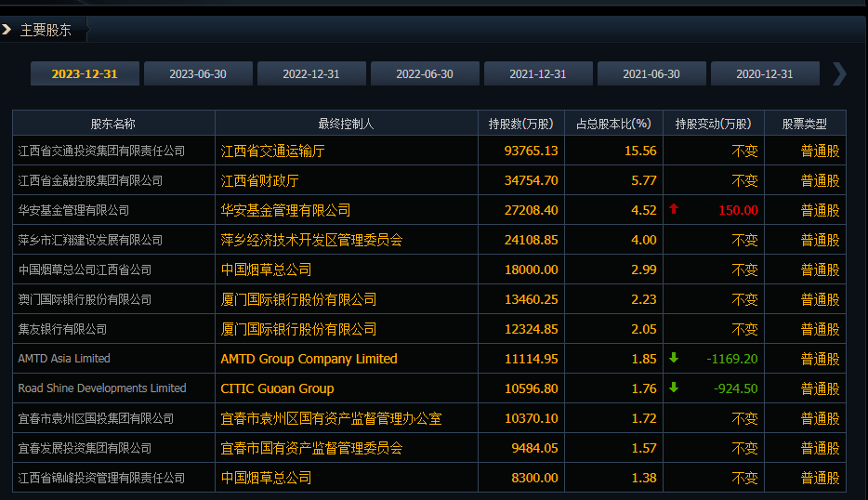The image size is (868, 500).
Task: Select the 2023-12-31 date tab
Action: pyautogui.click(x=85, y=74)
